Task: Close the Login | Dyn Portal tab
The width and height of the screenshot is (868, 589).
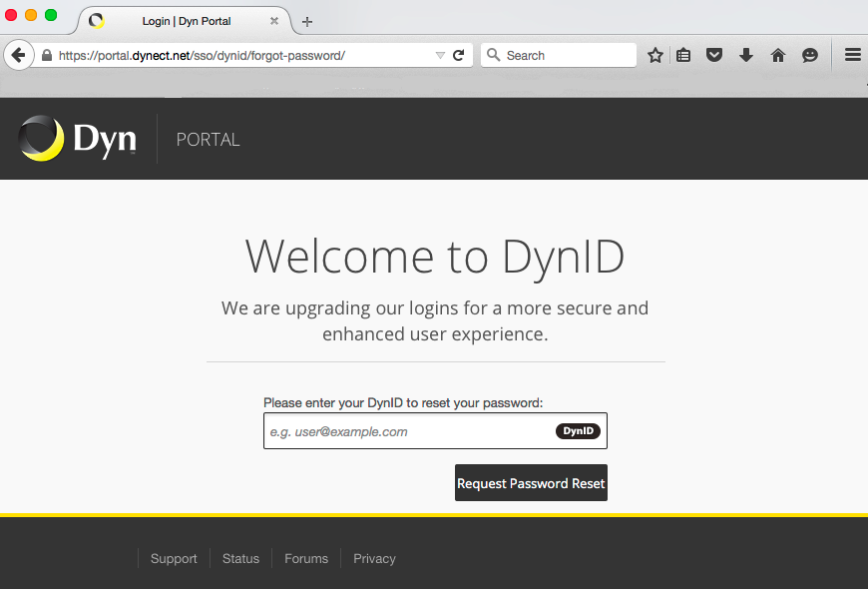Action: click(x=274, y=21)
